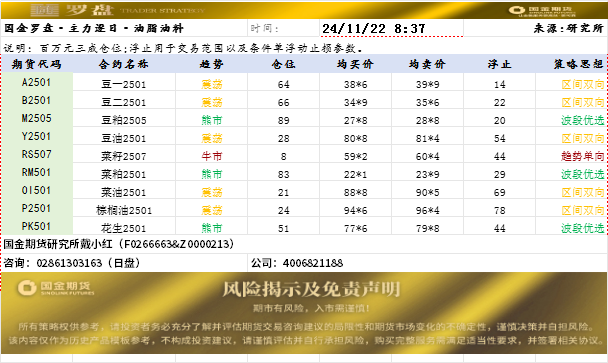The image size is (608, 363).
Task: Select position value 51 for 花生2501
Action: 283,228
